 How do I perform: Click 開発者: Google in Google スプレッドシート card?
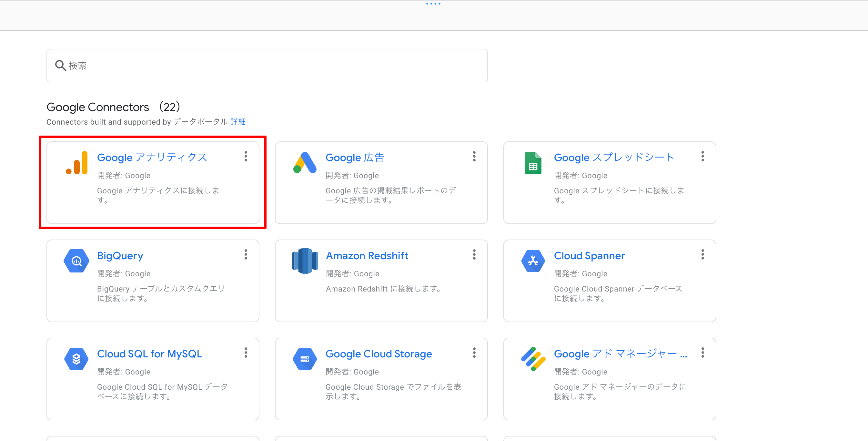tap(580, 175)
